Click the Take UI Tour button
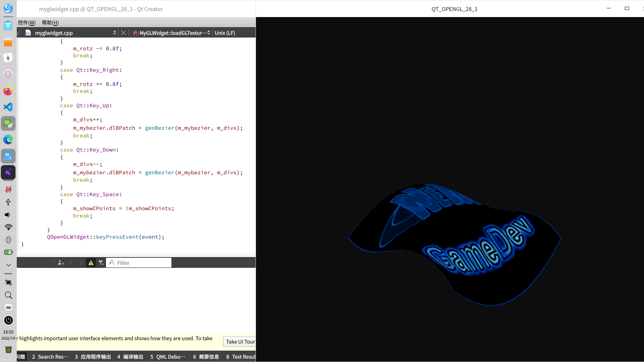644x362 pixels. (240, 342)
